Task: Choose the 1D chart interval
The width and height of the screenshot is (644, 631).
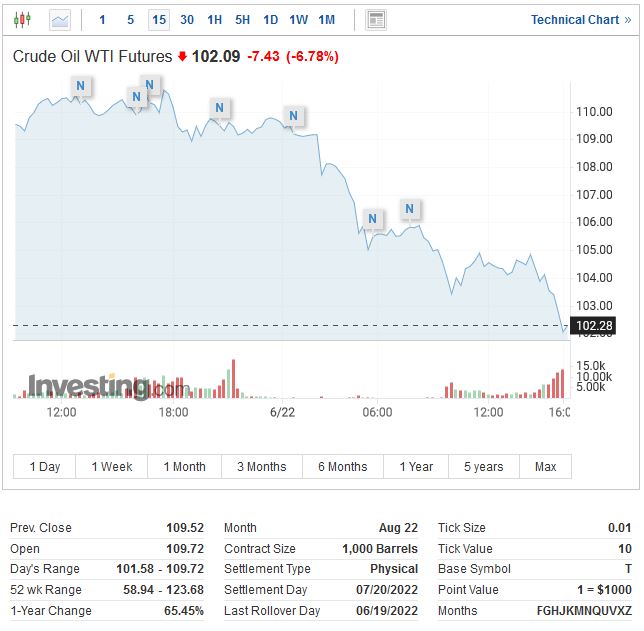Action: [x=270, y=19]
